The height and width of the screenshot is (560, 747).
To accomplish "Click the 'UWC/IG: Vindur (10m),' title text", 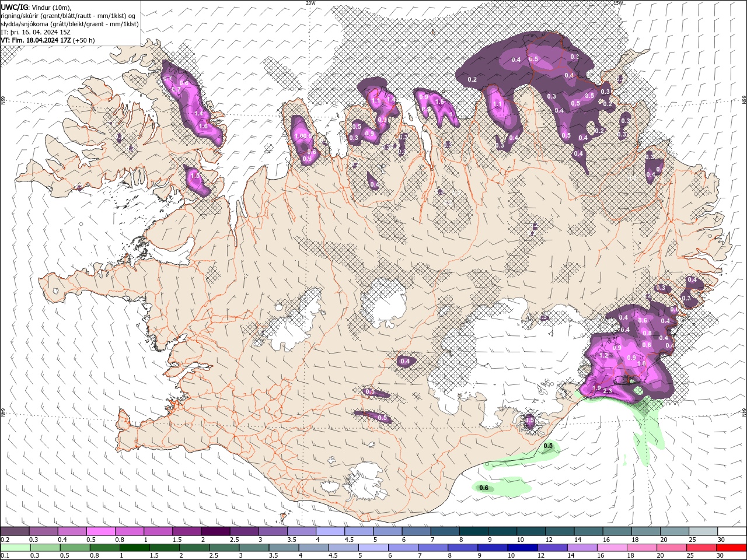I will 36,6.
